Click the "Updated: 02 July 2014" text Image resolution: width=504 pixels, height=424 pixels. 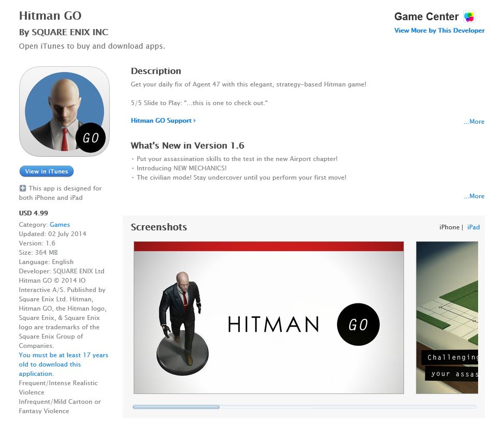click(x=53, y=234)
